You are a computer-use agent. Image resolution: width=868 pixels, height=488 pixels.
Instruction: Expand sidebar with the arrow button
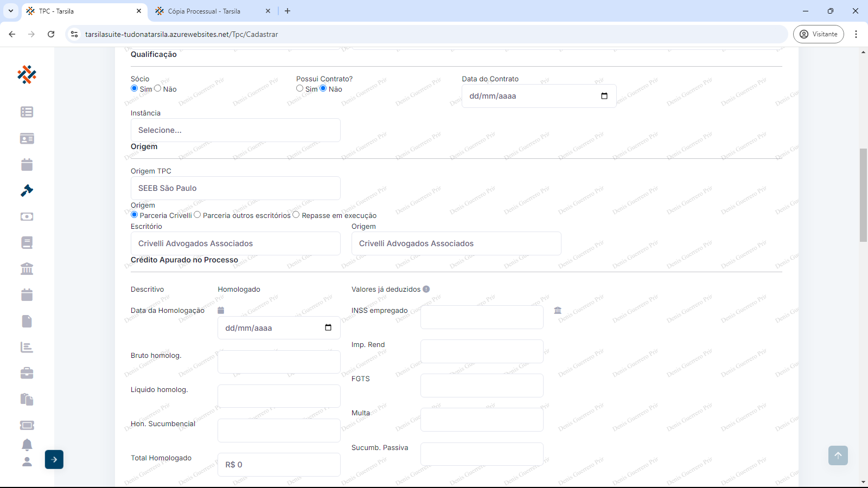[x=54, y=459]
